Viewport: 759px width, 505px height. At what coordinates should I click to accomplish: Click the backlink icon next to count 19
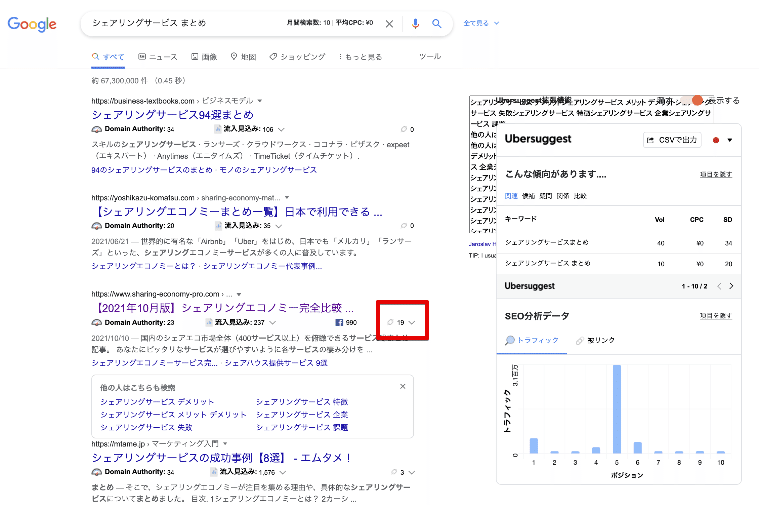click(x=390, y=322)
